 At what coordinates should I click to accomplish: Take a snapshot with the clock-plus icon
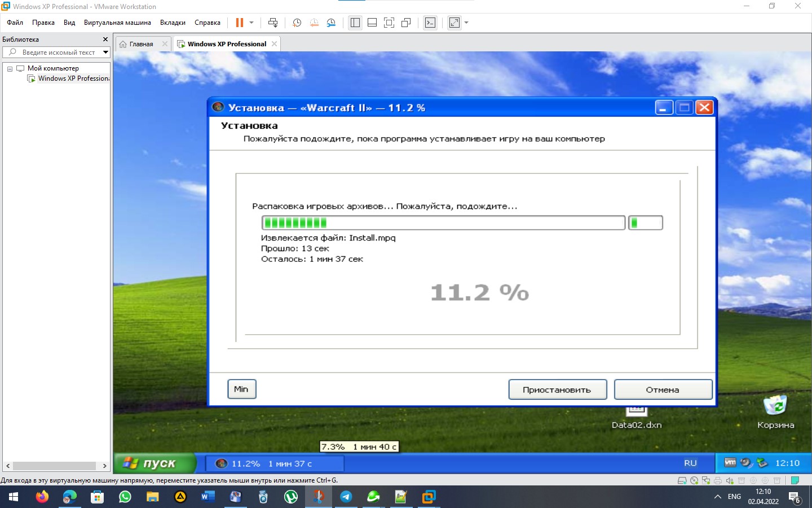click(x=297, y=23)
